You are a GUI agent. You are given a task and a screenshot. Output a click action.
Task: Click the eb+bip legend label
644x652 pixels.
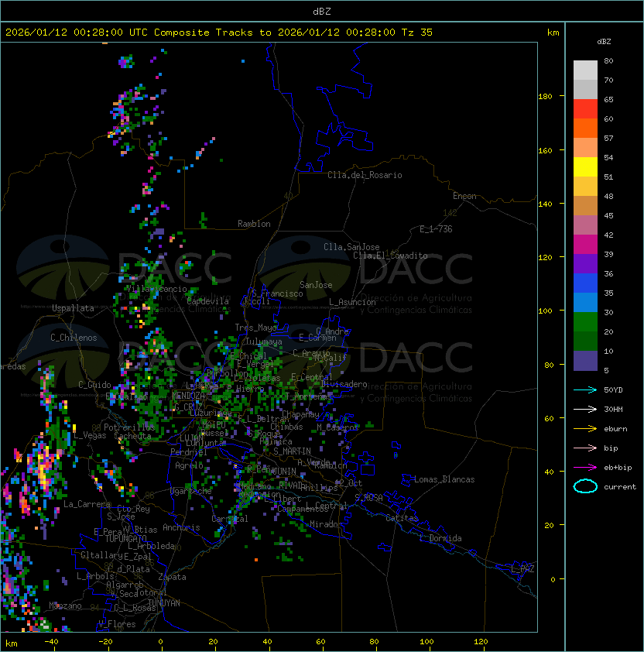618,468
